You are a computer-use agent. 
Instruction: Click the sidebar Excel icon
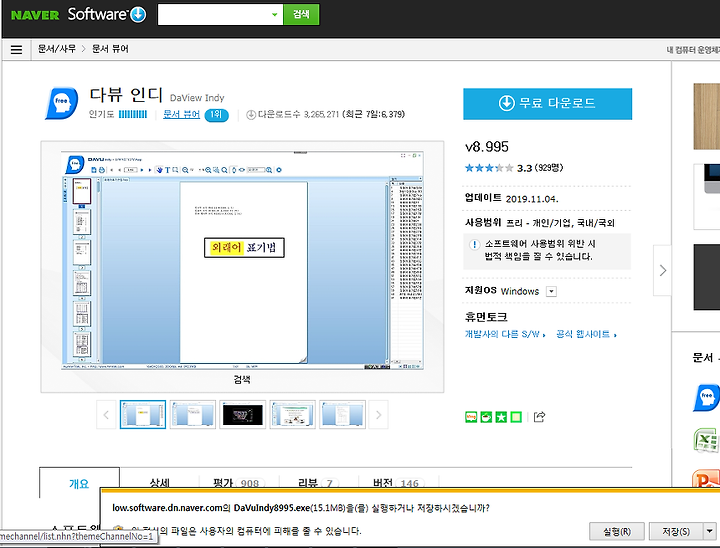[707, 440]
